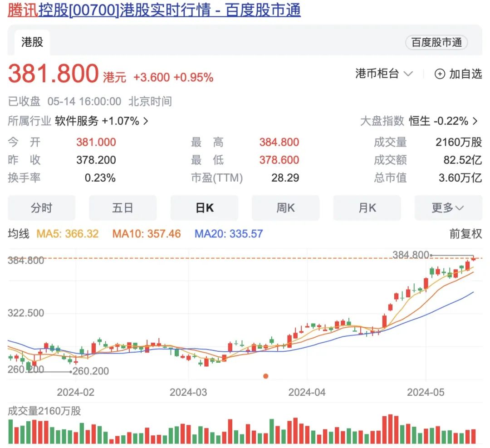Click the 成交量 value 2160万股 in the stats
This screenshot has height=448, width=490.
click(459, 142)
